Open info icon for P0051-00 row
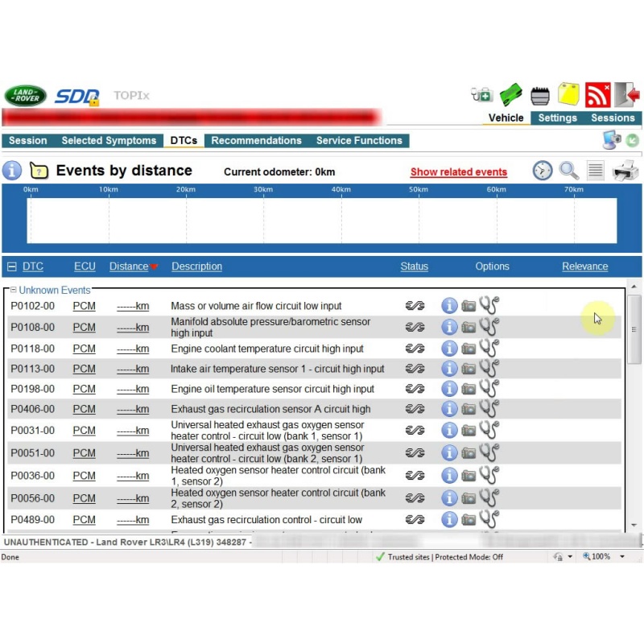The width and height of the screenshot is (644, 644). [449, 453]
